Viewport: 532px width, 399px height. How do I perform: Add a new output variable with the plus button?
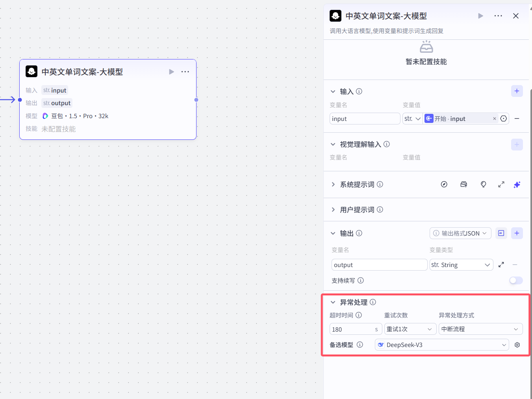pos(517,233)
